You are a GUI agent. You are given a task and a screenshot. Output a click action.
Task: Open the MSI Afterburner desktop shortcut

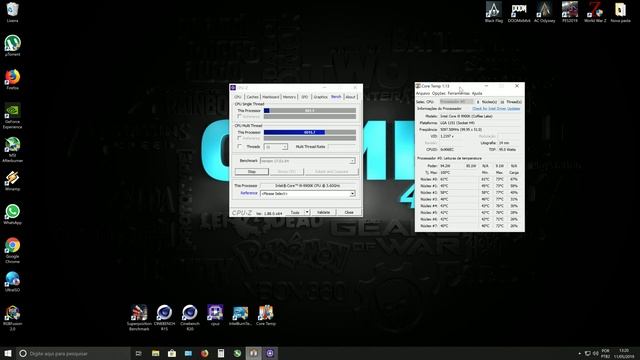pyautogui.click(x=12, y=150)
